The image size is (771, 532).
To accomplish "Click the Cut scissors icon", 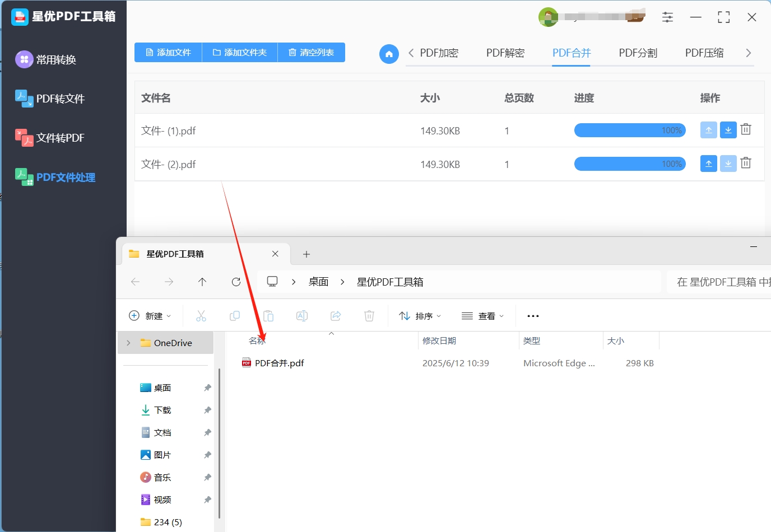I will click(x=201, y=316).
